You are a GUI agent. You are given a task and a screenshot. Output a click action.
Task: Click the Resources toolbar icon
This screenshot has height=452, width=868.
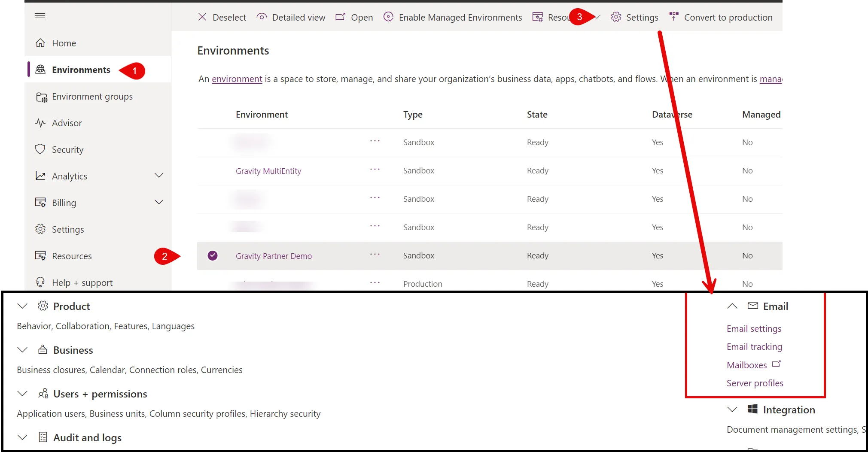(538, 17)
